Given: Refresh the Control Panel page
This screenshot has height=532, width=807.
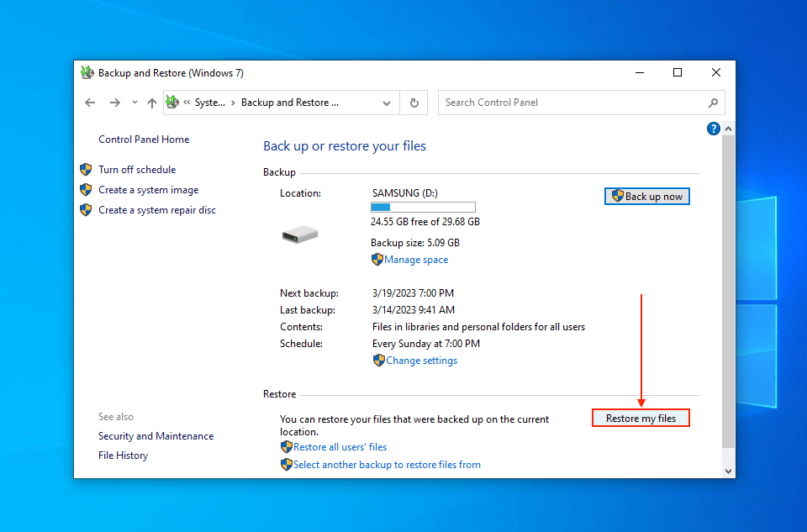Looking at the screenshot, I should 414,103.
